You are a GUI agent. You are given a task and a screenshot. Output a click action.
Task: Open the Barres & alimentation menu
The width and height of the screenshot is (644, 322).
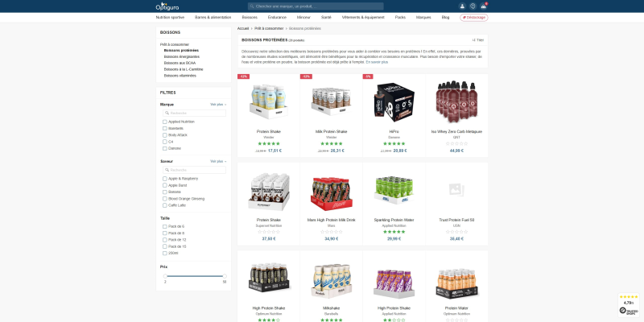[213, 18]
